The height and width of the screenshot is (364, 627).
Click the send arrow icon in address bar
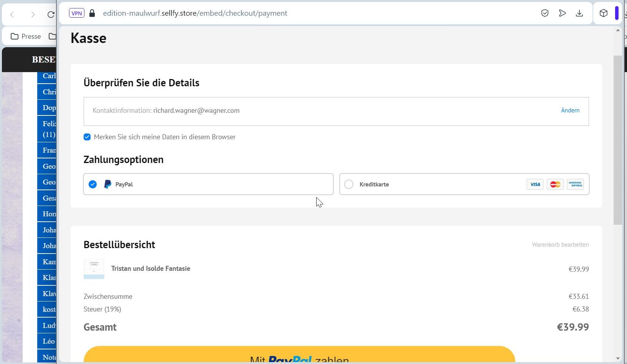(562, 13)
